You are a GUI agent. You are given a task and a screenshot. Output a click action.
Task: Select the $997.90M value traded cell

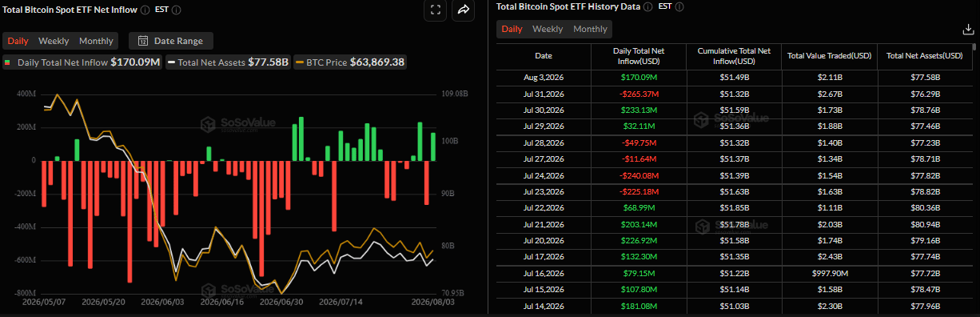tap(829, 273)
